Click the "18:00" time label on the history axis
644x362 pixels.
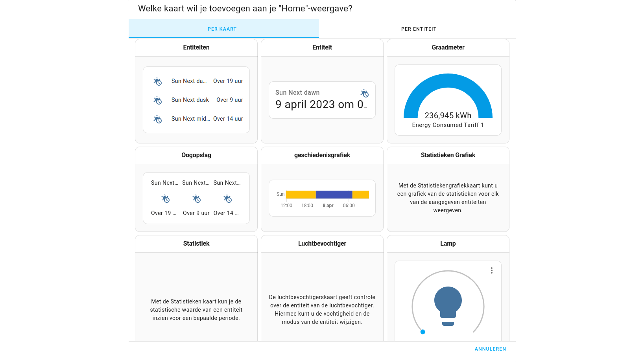click(x=307, y=206)
